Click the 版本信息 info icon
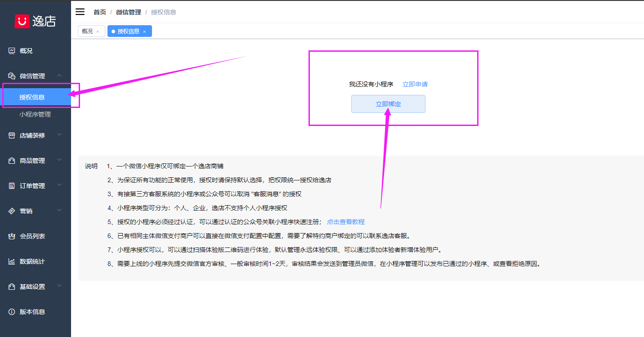Screen dimensions: 644x337 [x=12, y=312]
